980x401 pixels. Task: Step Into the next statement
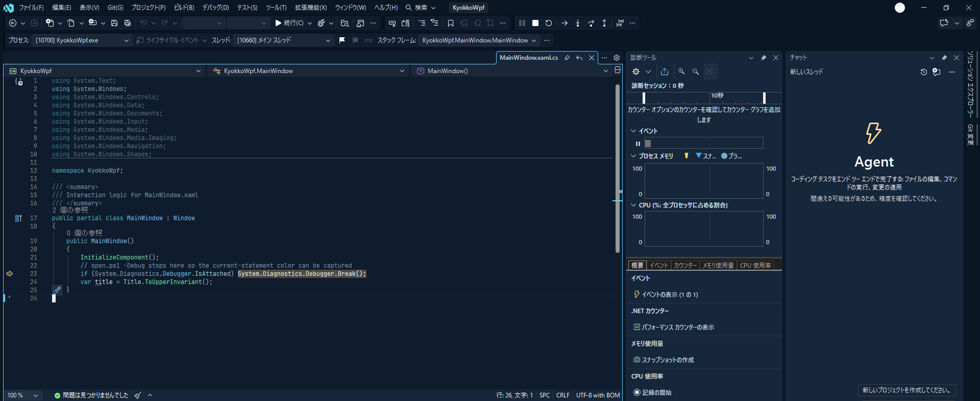[578, 23]
